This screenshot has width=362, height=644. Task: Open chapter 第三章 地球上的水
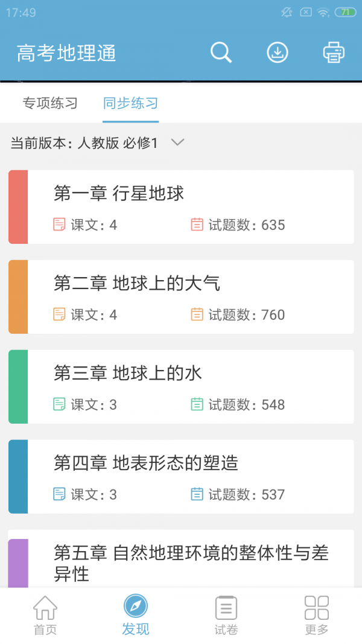coord(181,386)
